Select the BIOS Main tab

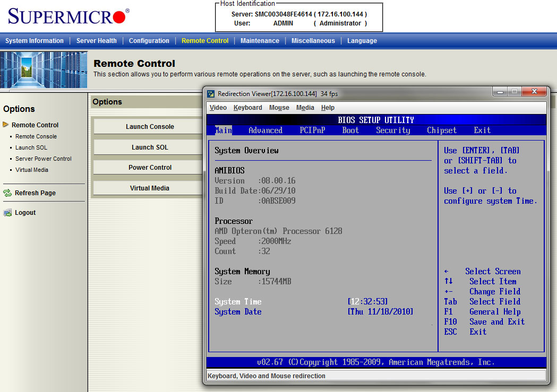coord(224,130)
